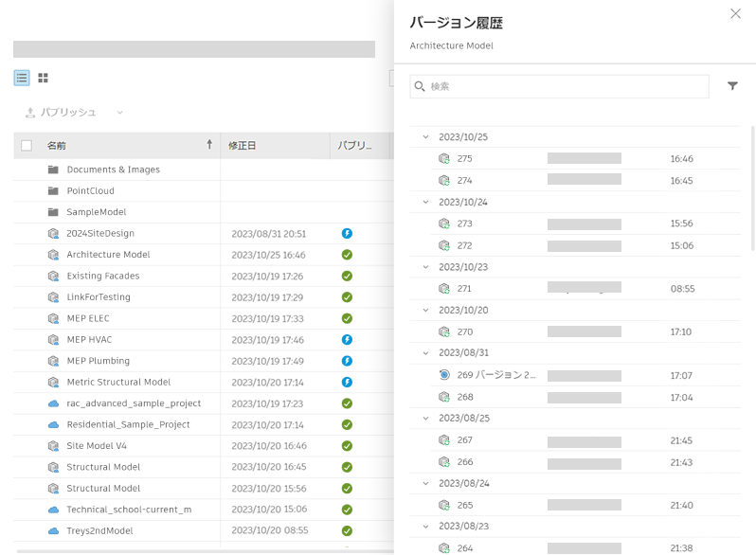Collapse the 2023/10/23 version group
The image size is (756, 555).
click(425, 267)
